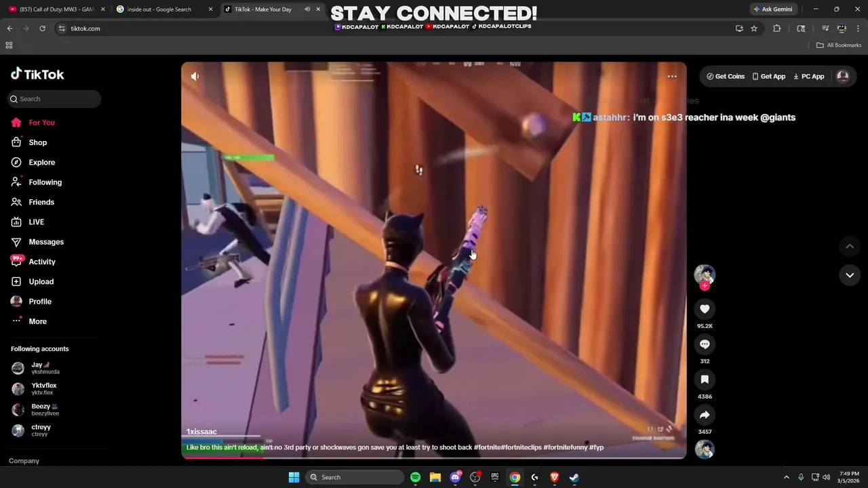Like the video with the heart icon
This screenshot has height=488, width=868.
pos(705,309)
